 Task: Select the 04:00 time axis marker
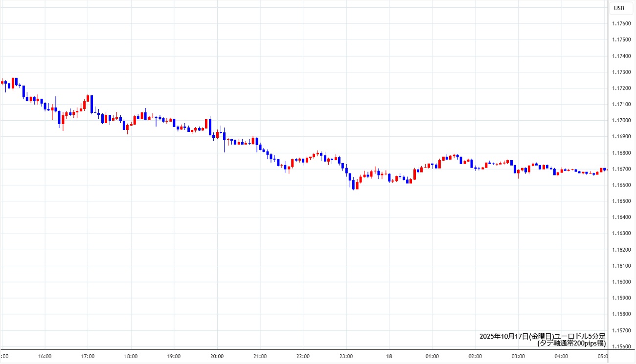coord(561,356)
